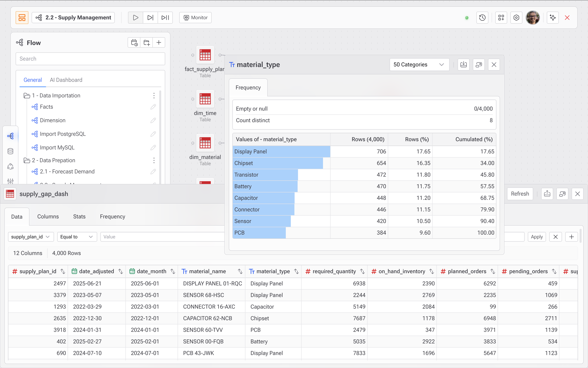Open the 50 Categories dropdown
Image resolution: width=588 pixels, height=368 pixels.
pyautogui.click(x=419, y=64)
